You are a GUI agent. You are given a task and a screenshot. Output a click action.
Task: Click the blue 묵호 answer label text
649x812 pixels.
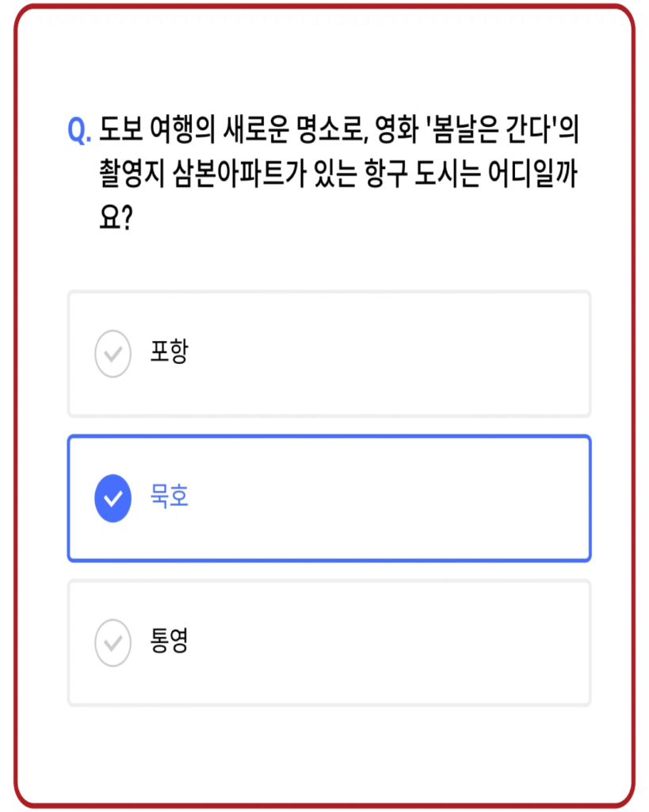pyautogui.click(x=169, y=497)
